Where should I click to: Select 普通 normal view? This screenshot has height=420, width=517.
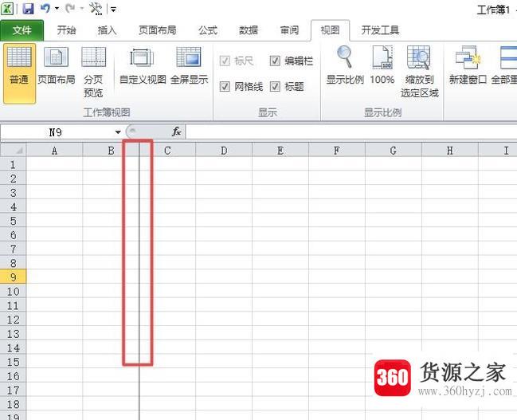[x=19, y=73]
